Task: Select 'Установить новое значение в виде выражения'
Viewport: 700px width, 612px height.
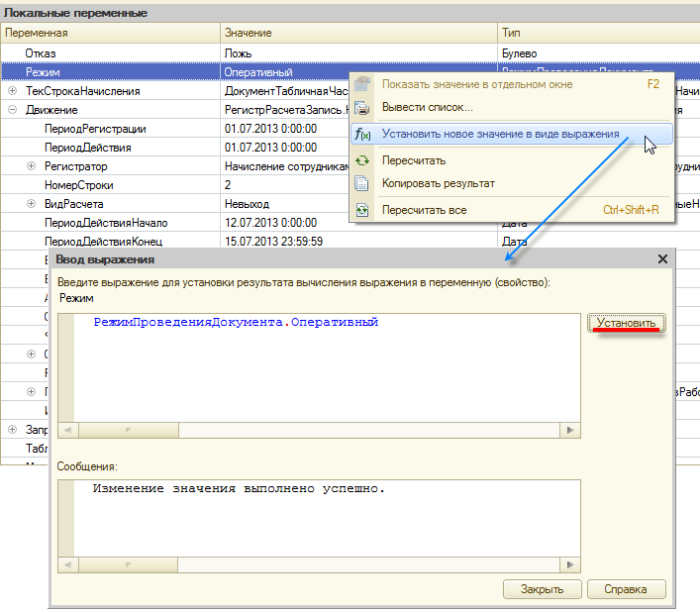Action: [x=512, y=134]
